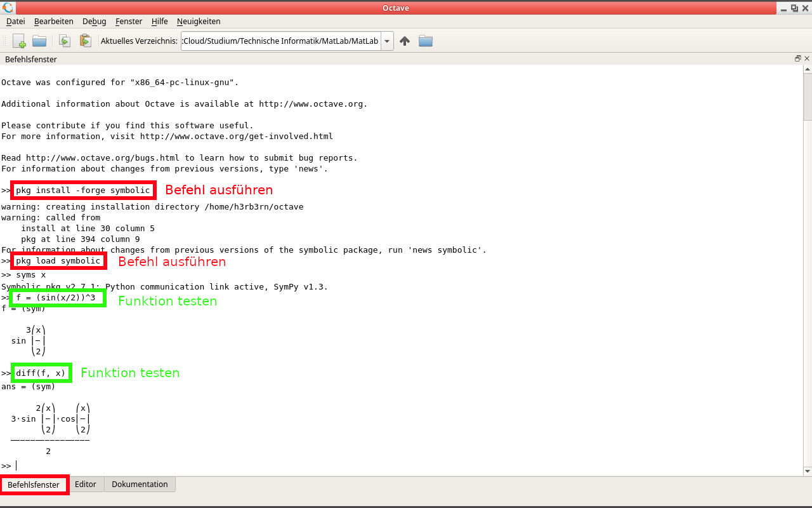Screen dimensions: 812x508
Task: Open the Fenster menu
Action: tap(129, 21)
